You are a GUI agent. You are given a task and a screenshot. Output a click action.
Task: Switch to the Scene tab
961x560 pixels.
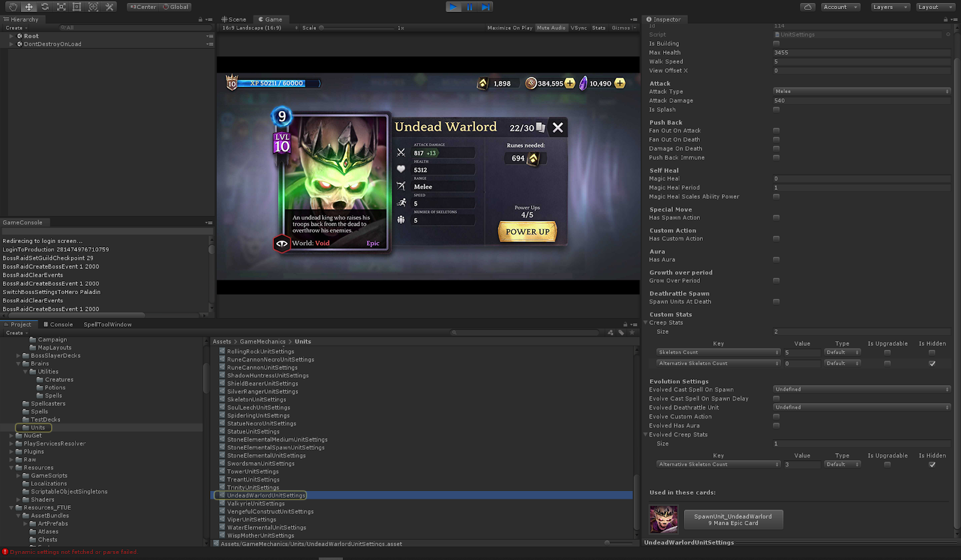tap(234, 20)
